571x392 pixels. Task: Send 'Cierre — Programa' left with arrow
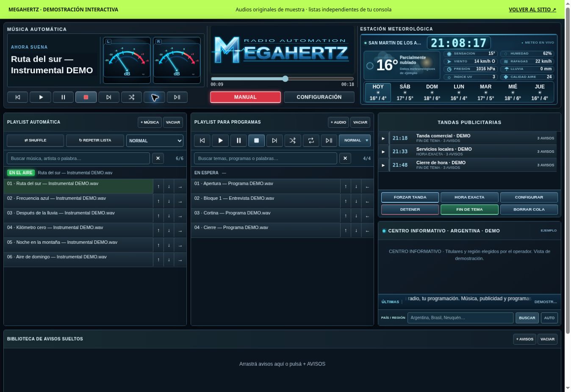367,231
